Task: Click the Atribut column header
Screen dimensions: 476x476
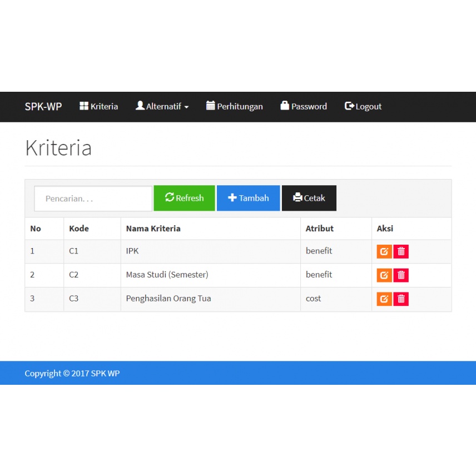Action: (319, 229)
